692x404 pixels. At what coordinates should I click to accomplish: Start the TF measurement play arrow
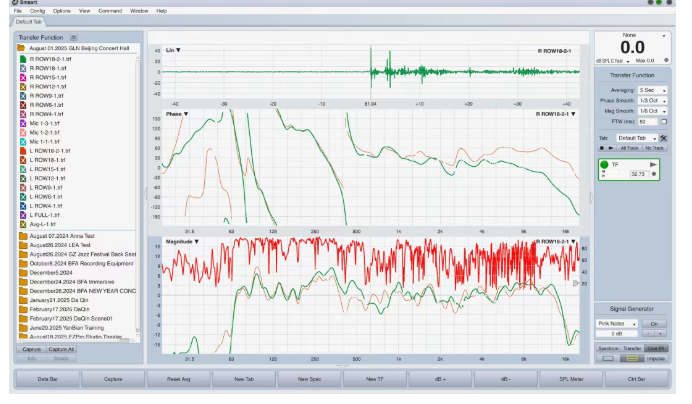coord(654,163)
